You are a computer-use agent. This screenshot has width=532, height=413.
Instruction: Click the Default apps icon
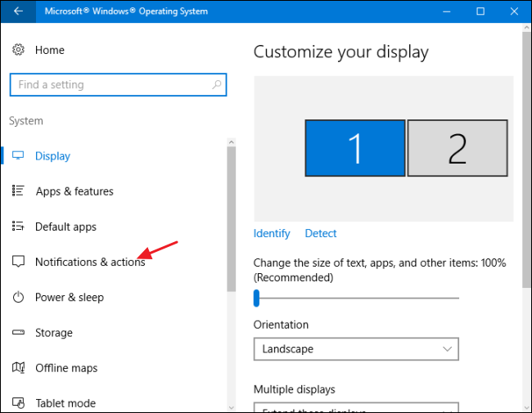18,227
